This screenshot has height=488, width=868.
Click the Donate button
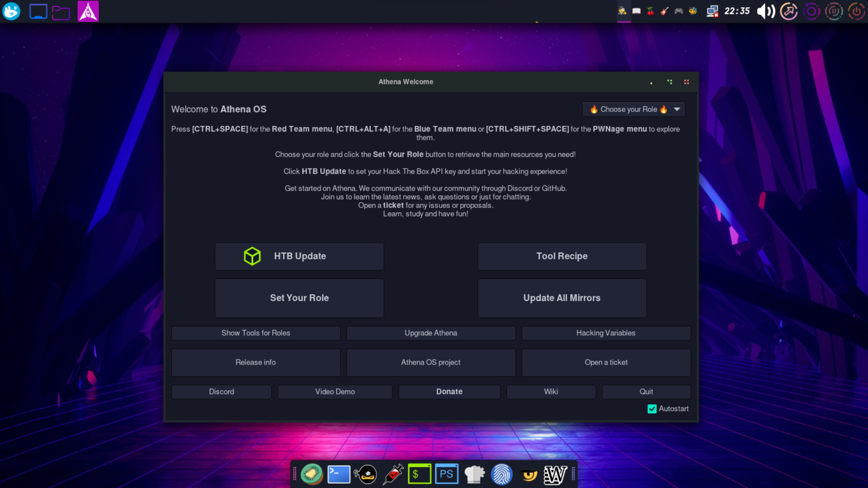pyautogui.click(x=449, y=391)
